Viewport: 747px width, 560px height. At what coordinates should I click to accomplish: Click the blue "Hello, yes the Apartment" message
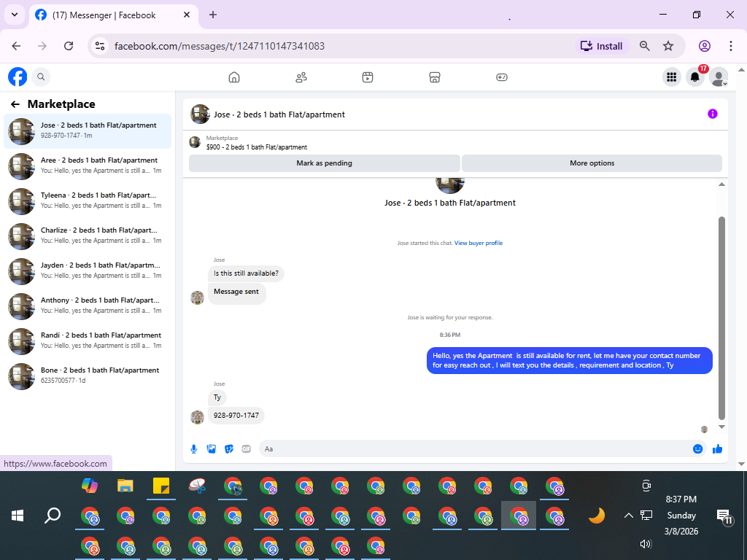coord(569,360)
